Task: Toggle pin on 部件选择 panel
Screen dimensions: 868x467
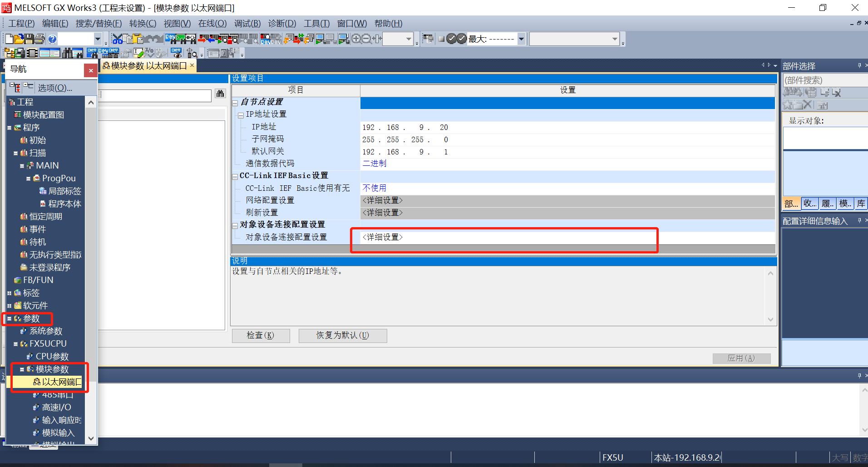Action: [859, 66]
